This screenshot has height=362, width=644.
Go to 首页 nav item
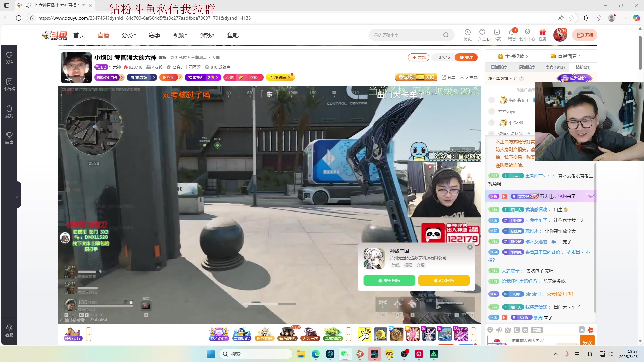pyautogui.click(x=79, y=35)
